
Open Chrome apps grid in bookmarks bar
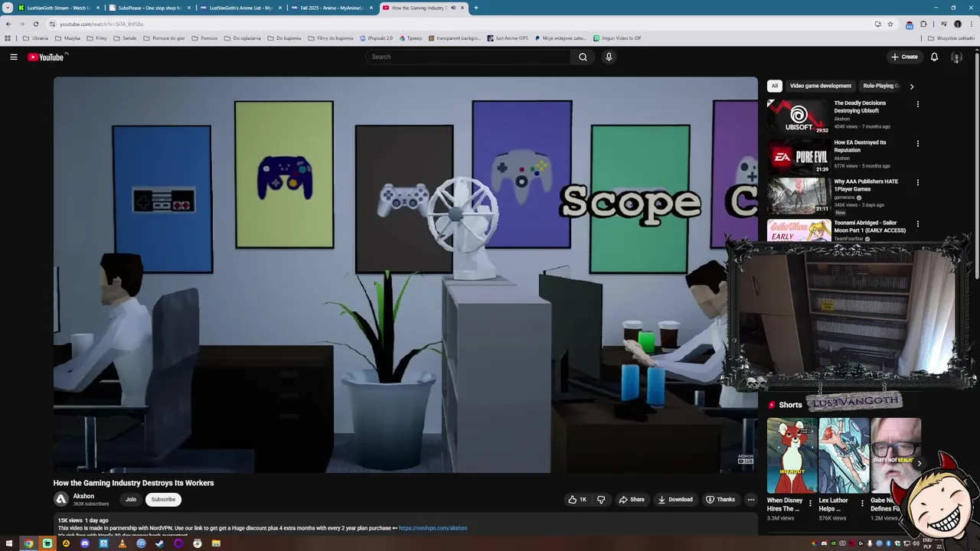coord(8,37)
